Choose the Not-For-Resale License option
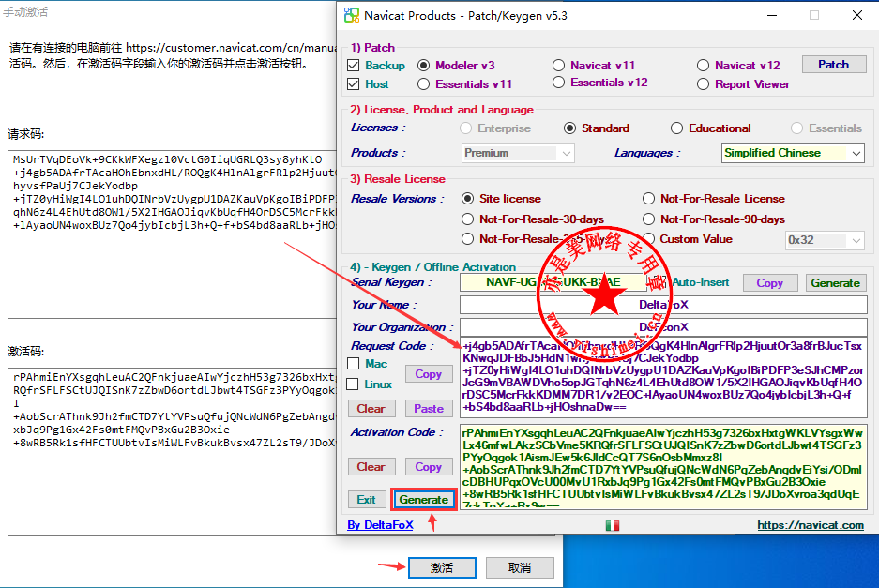Screen dimensions: 879x588 tap(648, 199)
